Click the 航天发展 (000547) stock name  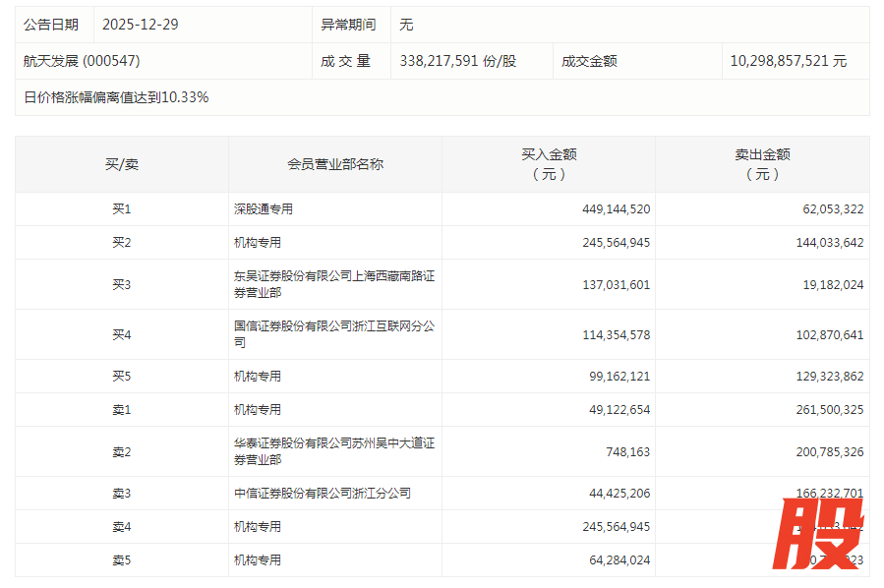(82, 61)
